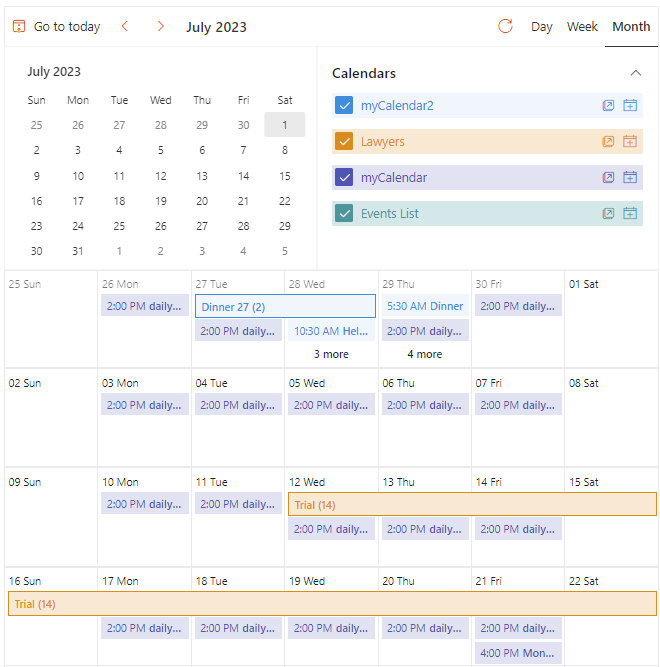This screenshot has width=660, height=667.
Task: Toggle the Events List checkbox
Action: (344, 214)
